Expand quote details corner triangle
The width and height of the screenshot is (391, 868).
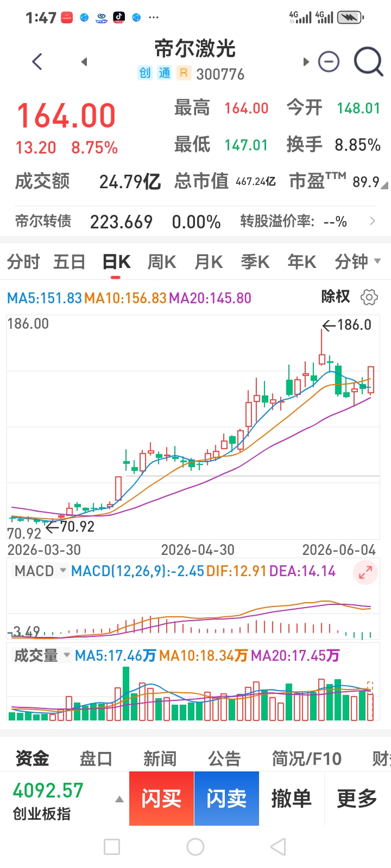point(384,186)
